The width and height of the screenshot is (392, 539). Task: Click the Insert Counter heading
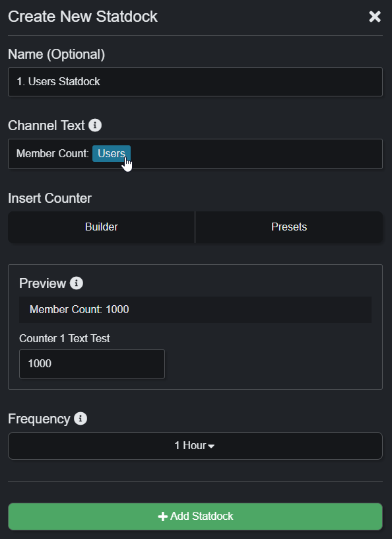coord(49,198)
